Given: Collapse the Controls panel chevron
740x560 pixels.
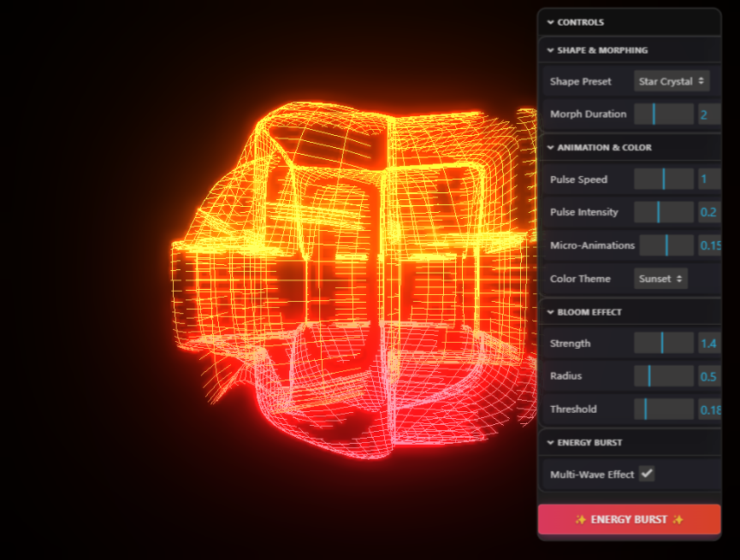Looking at the screenshot, I should coord(550,22).
